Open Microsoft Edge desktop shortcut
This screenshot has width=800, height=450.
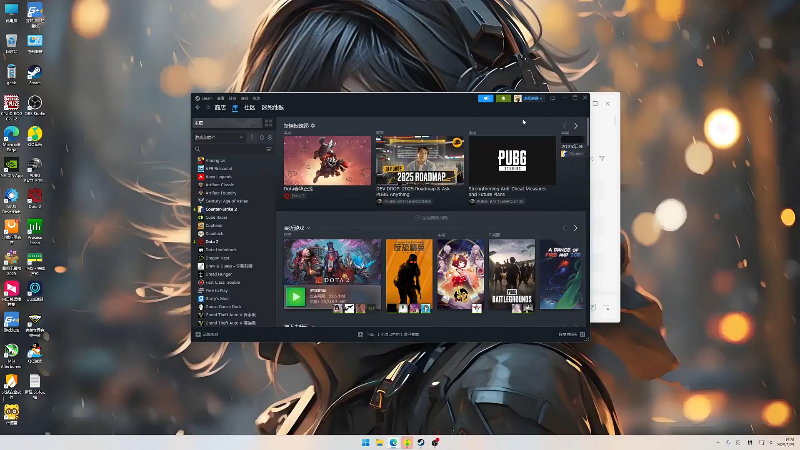[x=11, y=138]
